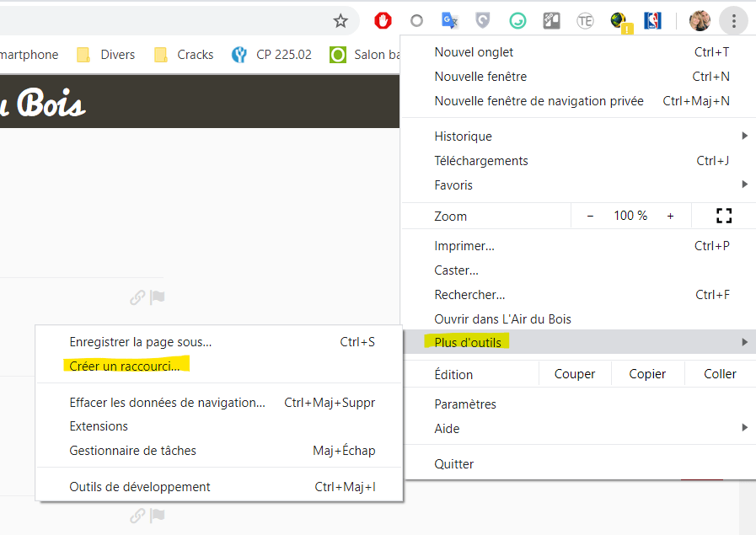756x535 pixels.
Task: Click the Couper button
Action: 575,374
